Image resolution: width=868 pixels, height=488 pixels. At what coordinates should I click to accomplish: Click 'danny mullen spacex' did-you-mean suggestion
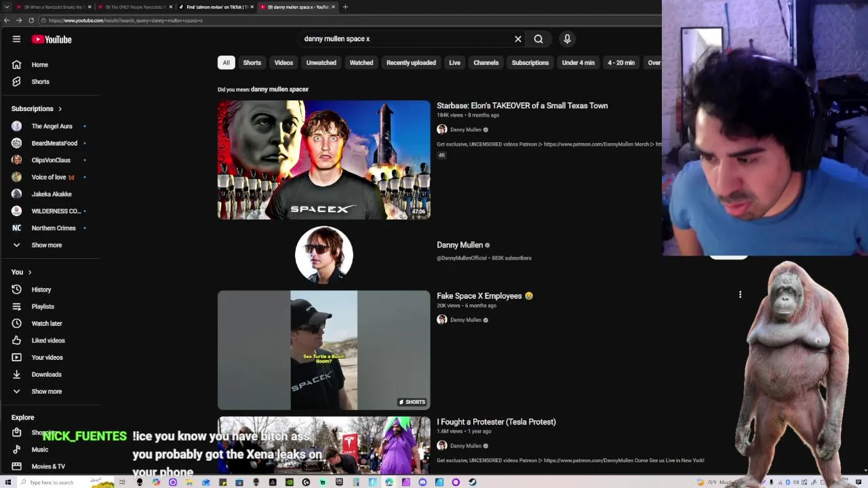pos(279,89)
